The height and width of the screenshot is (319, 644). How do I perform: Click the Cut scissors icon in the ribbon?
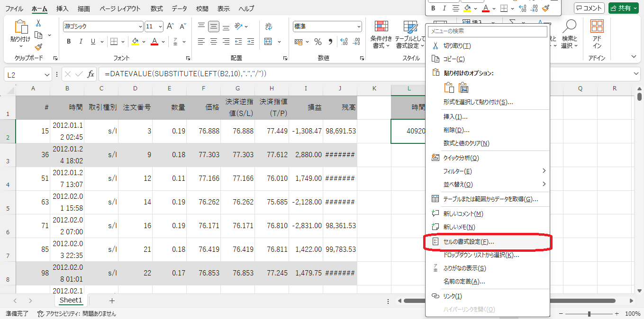[x=38, y=24]
